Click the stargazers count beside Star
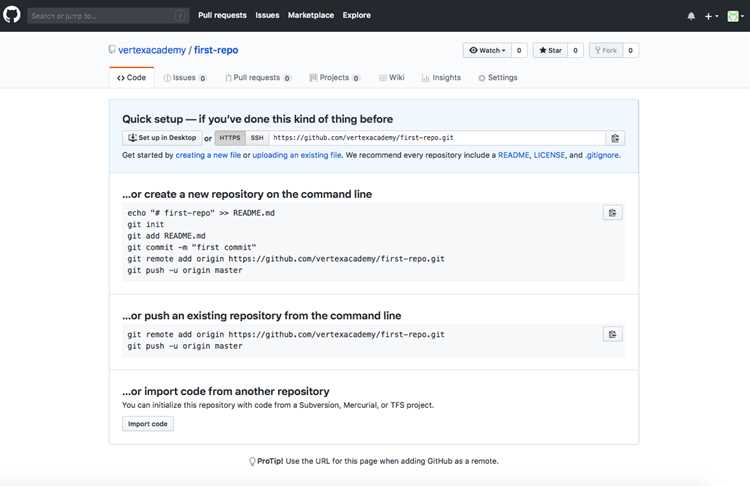 click(x=575, y=50)
